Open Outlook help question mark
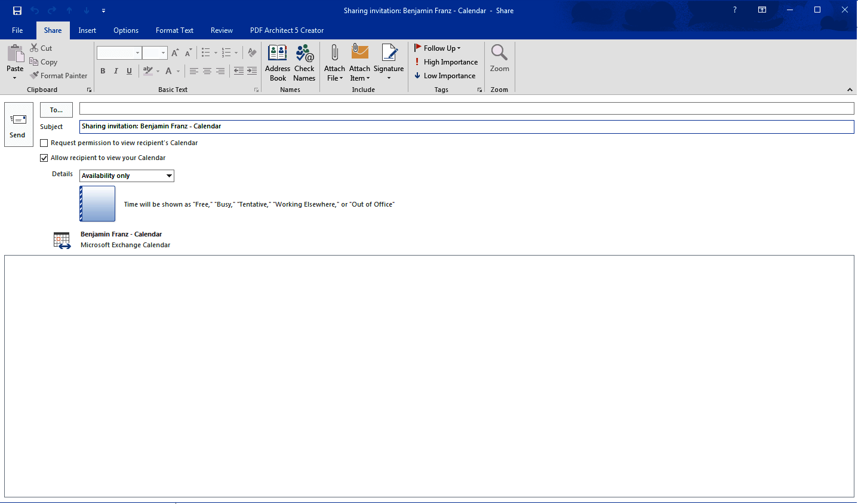858x504 pixels. click(735, 10)
